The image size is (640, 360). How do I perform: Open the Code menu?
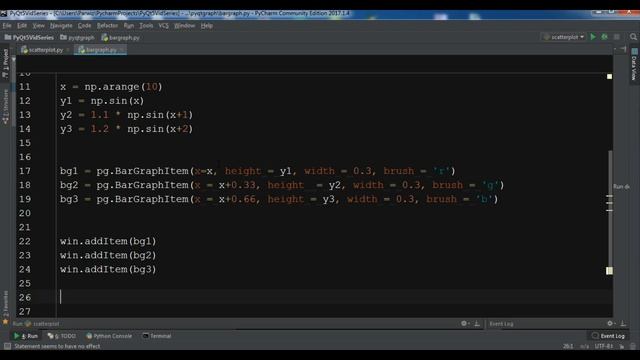84,25
